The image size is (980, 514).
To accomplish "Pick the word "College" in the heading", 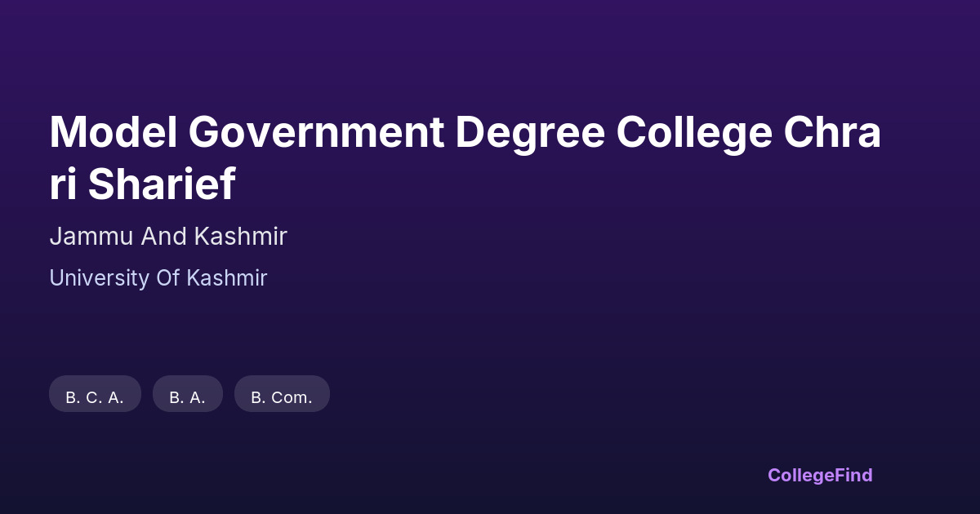I will 694,132.
